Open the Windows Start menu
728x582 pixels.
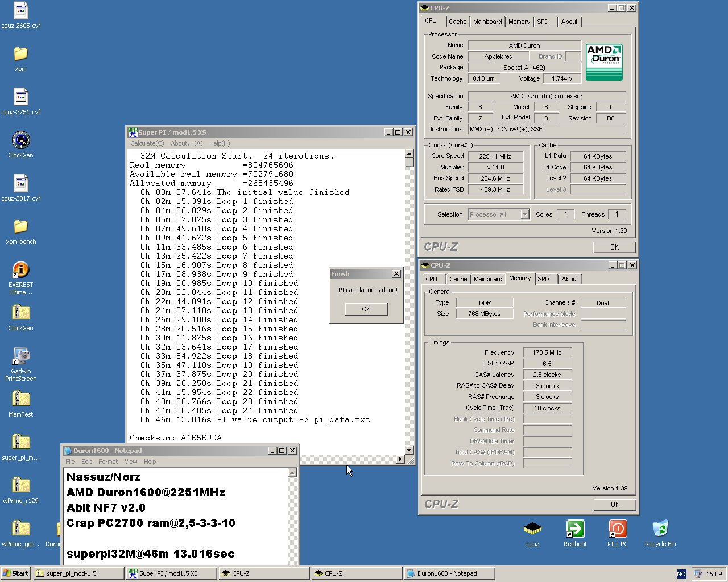[x=16, y=573]
